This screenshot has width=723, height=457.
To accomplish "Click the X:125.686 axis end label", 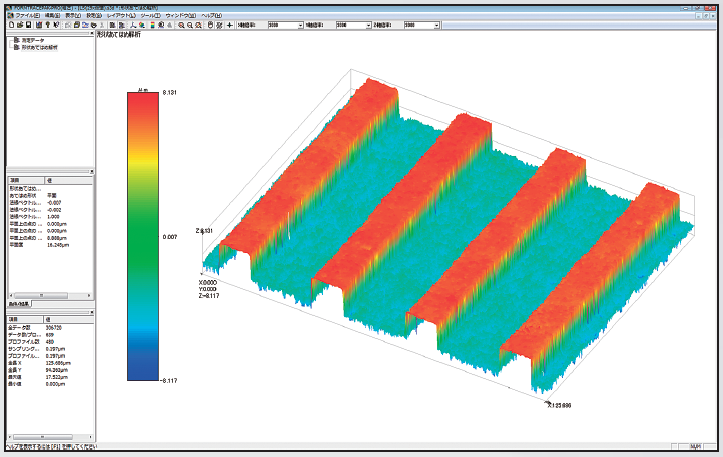I will click(x=559, y=405).
